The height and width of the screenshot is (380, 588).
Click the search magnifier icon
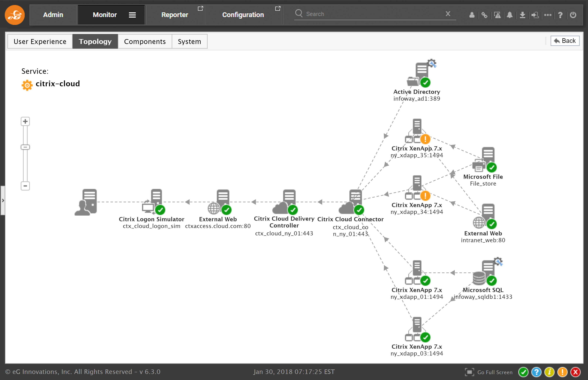(299, 13)
